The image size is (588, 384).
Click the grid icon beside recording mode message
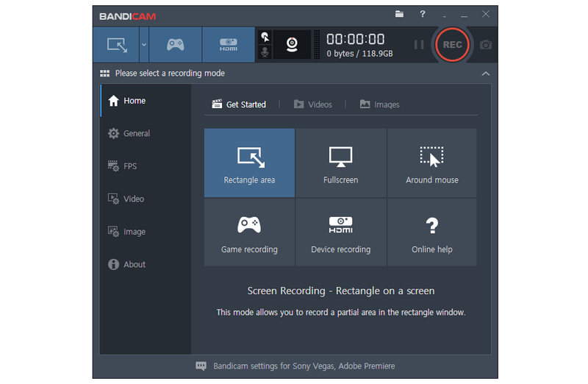click(104, 74)
